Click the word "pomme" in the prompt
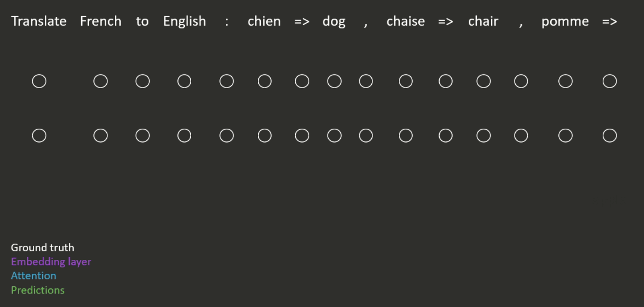Image resolution: width=644 pixels, height=307 pixels. [x=565, y=22]
